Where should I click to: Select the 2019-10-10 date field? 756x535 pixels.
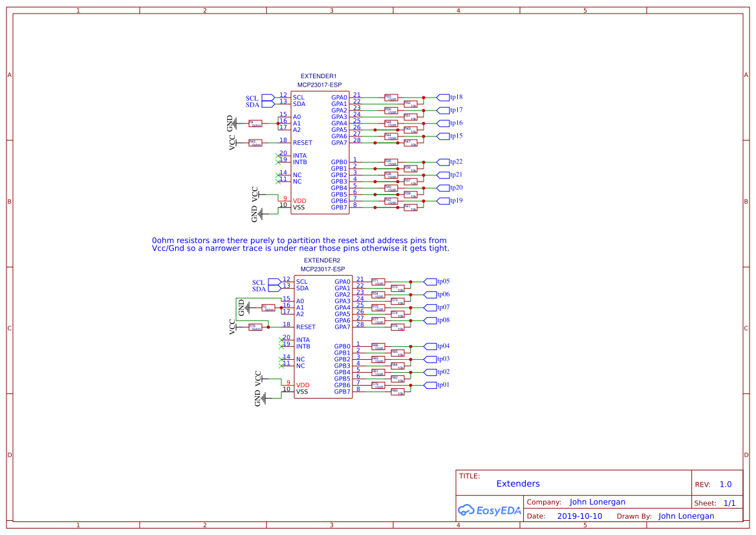(x=579, y=516)
